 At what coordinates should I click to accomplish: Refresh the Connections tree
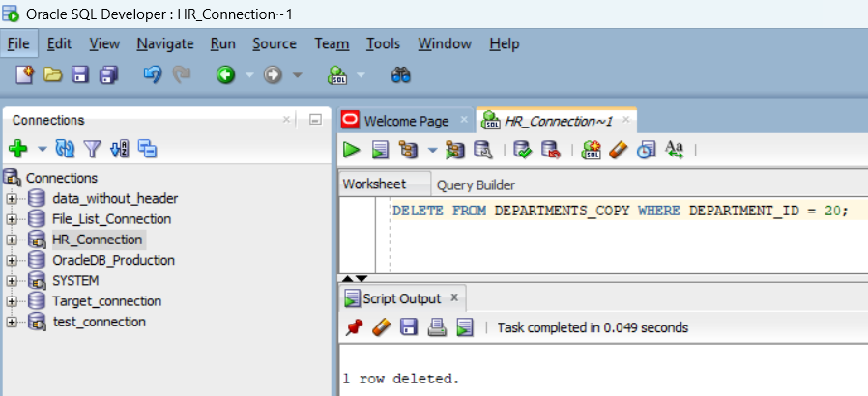[65, 149]
